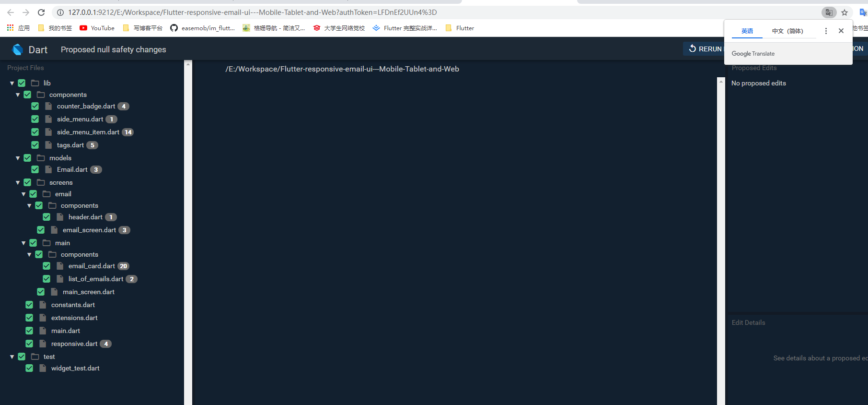This screenshot has width=868, height=405.
Task: Collapse components folder under email
Action: pos(29,205)
